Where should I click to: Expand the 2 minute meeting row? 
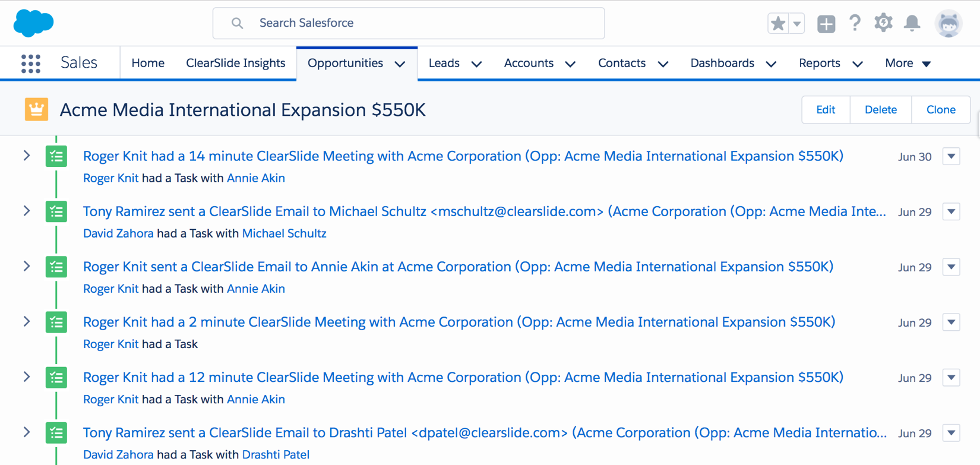27,321
